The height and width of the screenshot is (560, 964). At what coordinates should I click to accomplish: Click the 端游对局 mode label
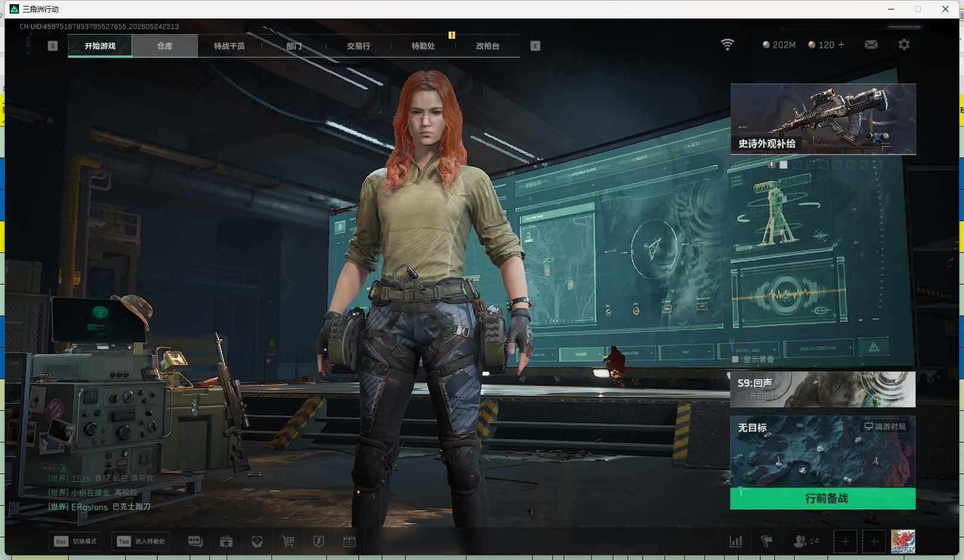coord(885,426)
